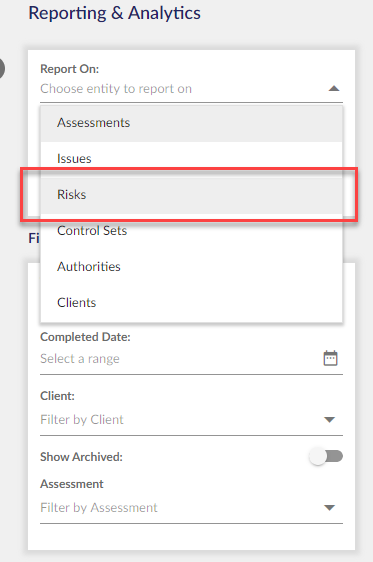Click the Reporting & Analytics heading
Viewport: 373px width, 562px height.
pos(115,13)
